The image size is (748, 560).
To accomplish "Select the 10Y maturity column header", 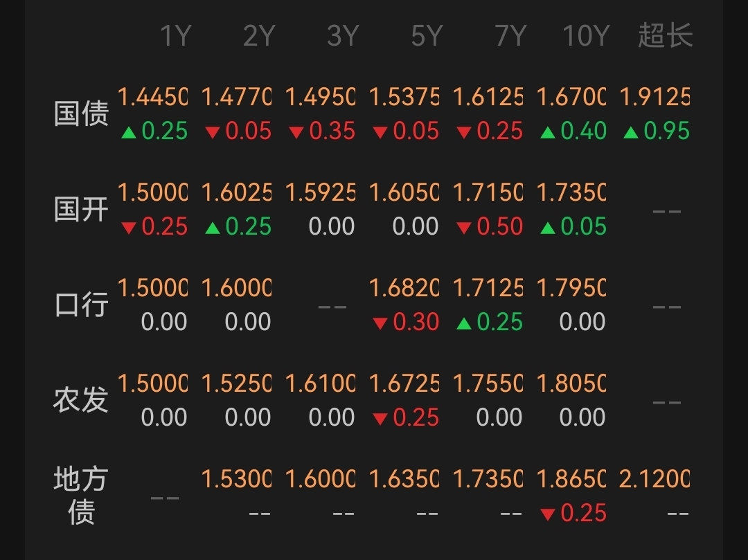I will point(587,36).
